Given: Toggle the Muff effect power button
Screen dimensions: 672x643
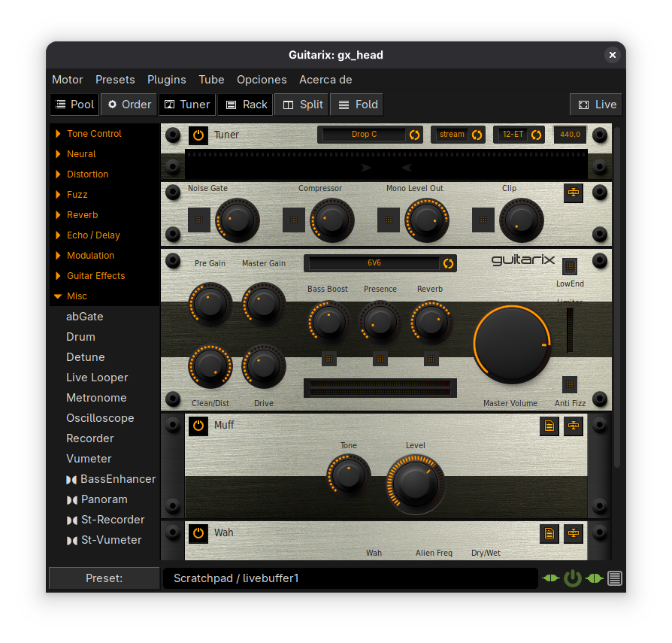Looking at the screenshot, I should click(x=198, y=426).
